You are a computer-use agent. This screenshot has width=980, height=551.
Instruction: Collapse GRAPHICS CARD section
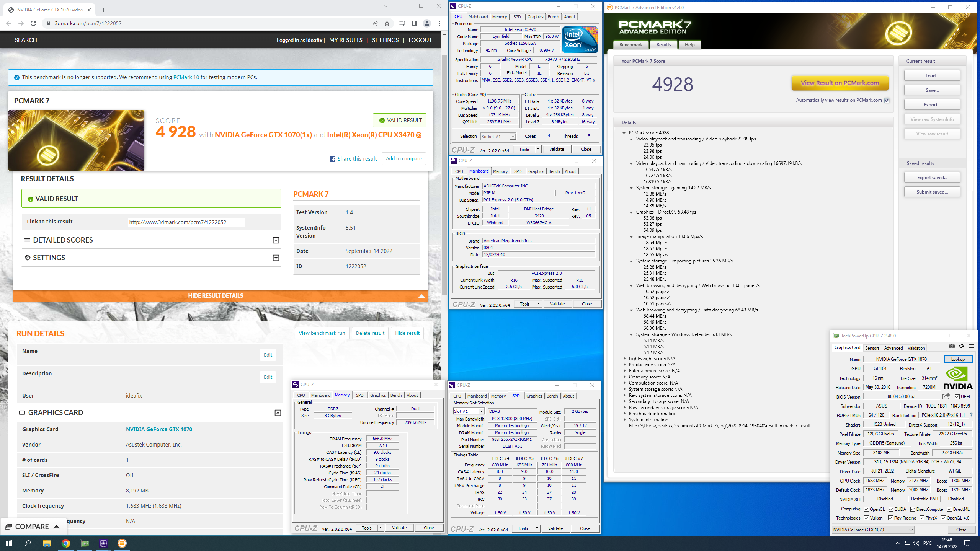(x=278, y=413)
